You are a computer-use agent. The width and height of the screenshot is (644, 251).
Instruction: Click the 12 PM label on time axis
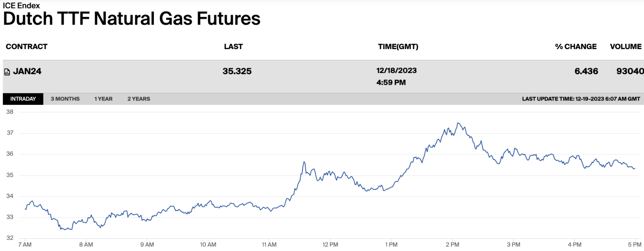(x=330, y=245)
